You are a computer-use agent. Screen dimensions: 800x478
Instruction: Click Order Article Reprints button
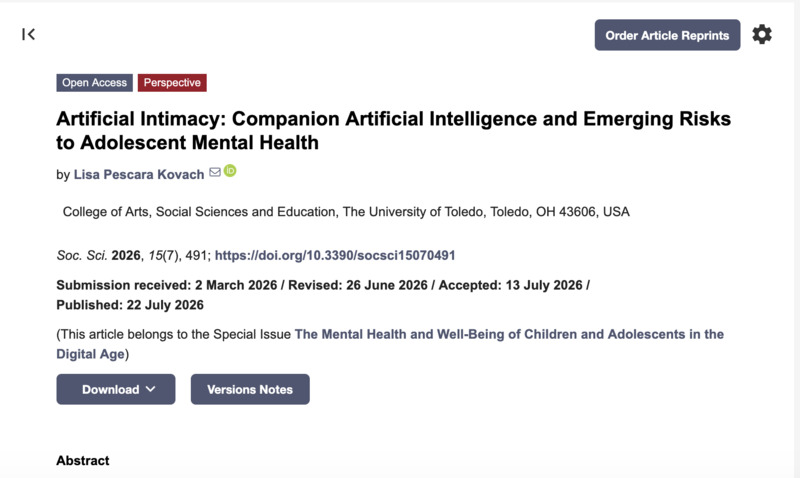click(667, 35)
